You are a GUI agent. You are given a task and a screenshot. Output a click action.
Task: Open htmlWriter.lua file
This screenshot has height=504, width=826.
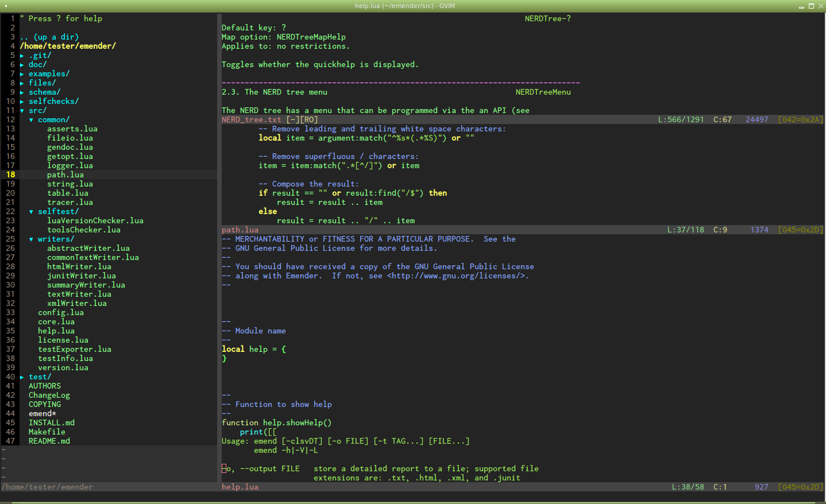79,267
